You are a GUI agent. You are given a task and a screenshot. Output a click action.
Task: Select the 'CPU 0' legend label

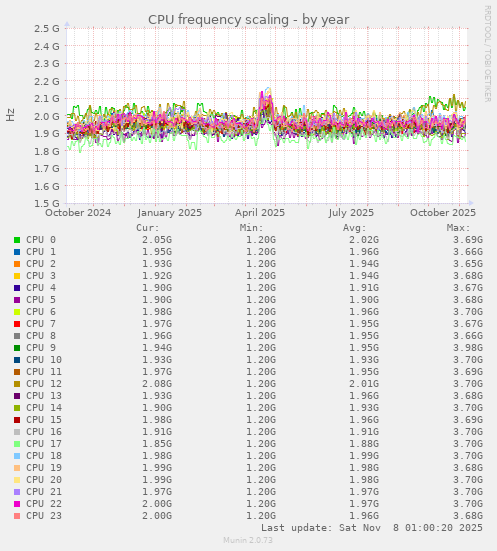(x=41, y=240)
